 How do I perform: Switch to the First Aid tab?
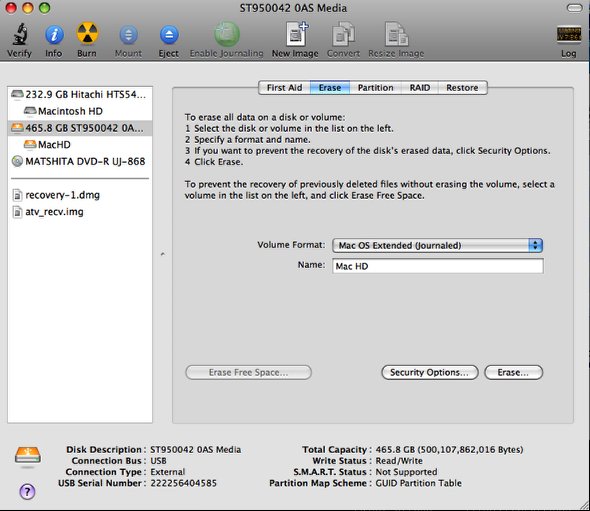point(284,88)
